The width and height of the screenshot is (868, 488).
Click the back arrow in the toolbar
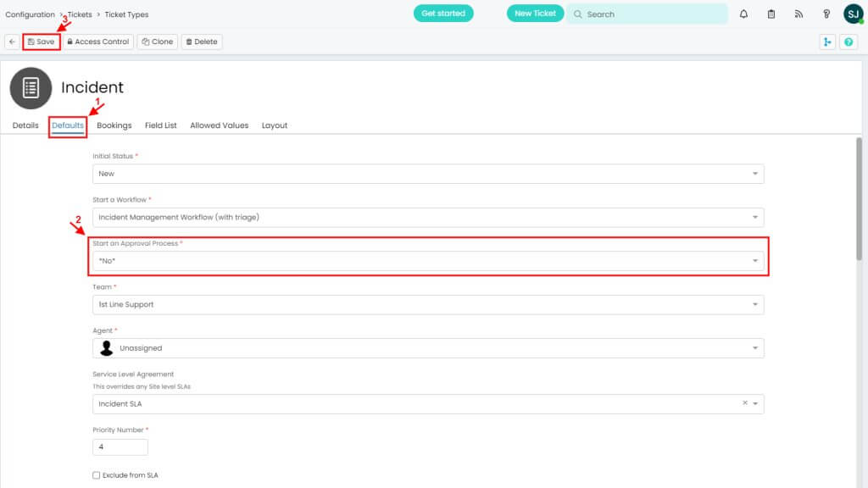click(11, 41)
